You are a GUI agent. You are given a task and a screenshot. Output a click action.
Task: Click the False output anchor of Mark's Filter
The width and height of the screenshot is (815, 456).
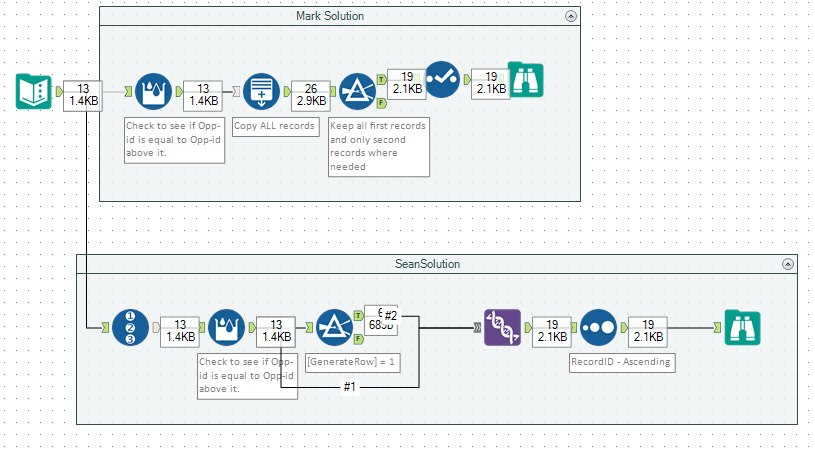[382, 103]
